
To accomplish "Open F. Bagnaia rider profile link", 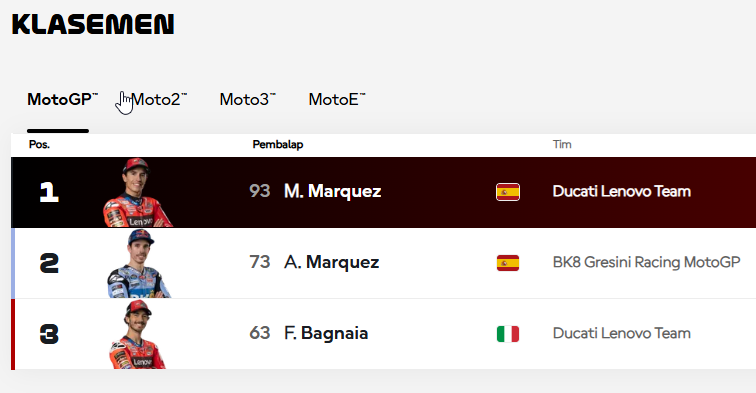I will [x=326, y=333].
